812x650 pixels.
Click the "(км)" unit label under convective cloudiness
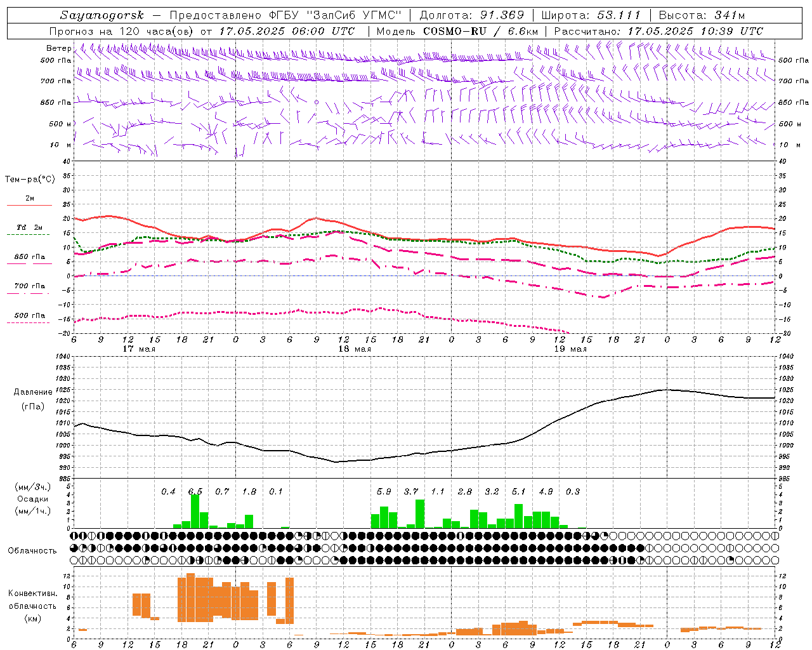point(32,618)
